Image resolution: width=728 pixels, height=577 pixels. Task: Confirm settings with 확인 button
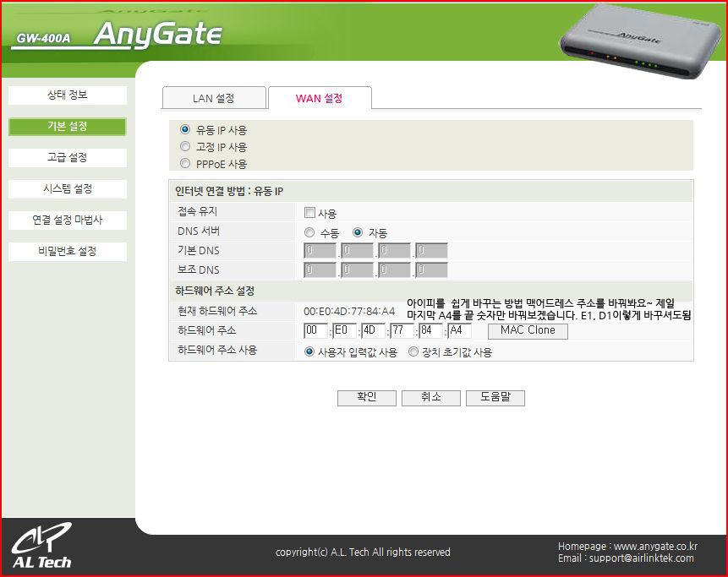[367, 398]
